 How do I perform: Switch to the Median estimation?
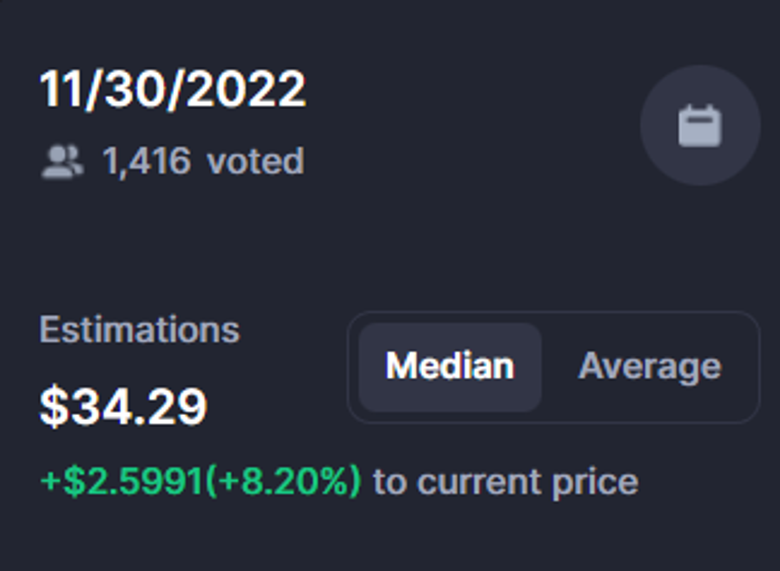450,366
